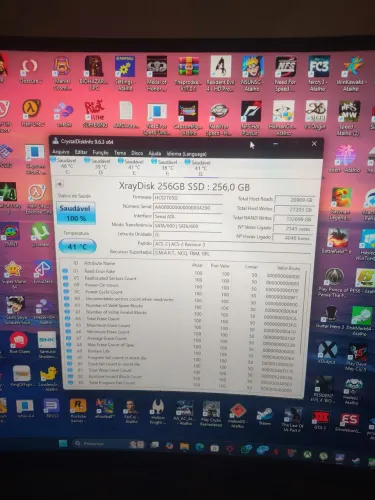Select the G: drive health tab
The height and width of the screenshot is (500, 375).
point(200,168)
